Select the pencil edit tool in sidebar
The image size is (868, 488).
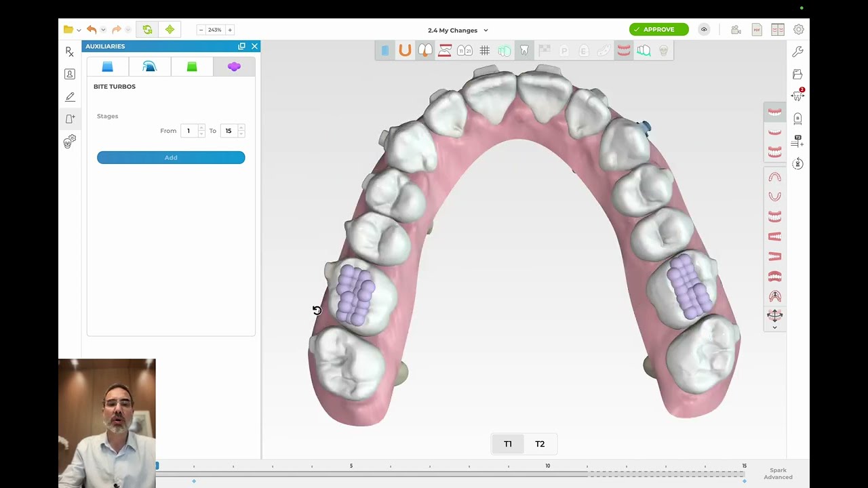[70, 97]
